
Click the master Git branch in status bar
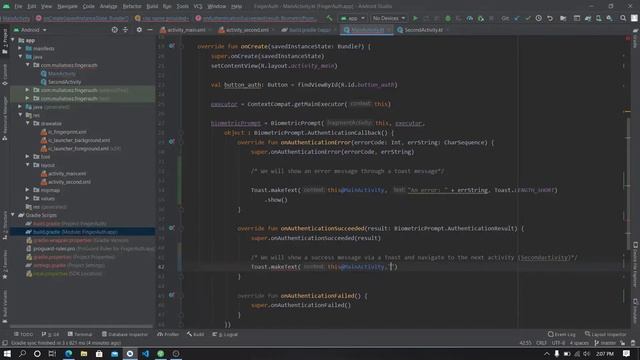coord(605,343)
